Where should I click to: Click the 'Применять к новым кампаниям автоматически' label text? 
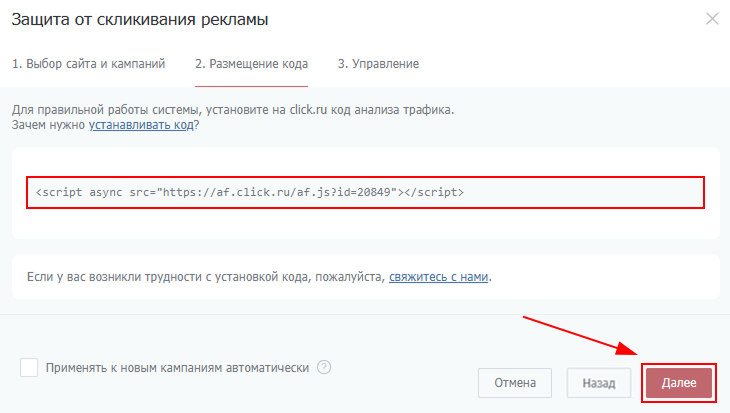178,368
